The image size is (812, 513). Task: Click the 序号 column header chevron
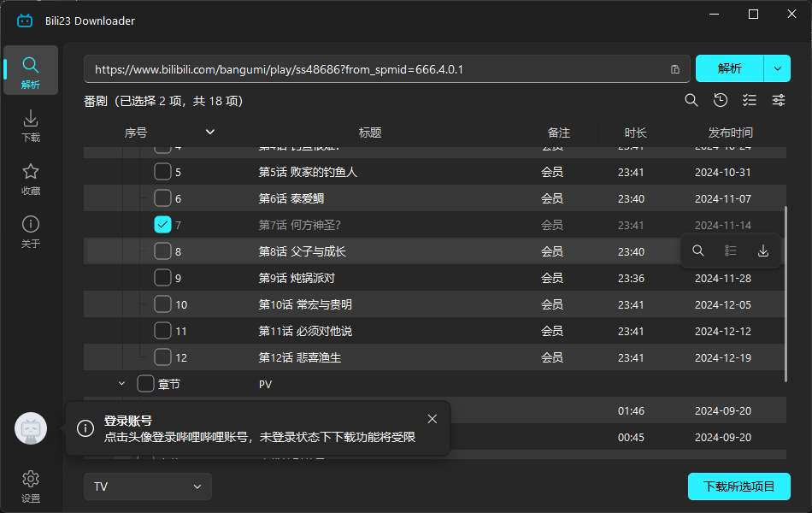(x=209, y=133)
